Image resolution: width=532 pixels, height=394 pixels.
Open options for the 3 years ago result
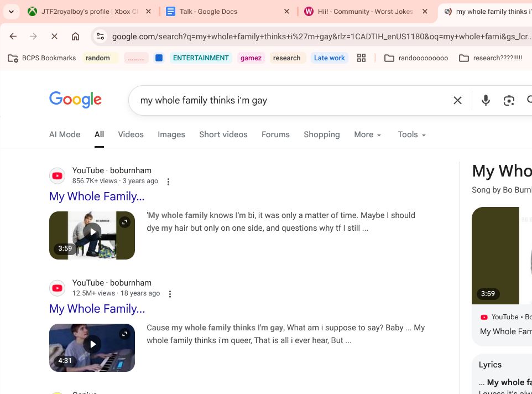(169, 182)
